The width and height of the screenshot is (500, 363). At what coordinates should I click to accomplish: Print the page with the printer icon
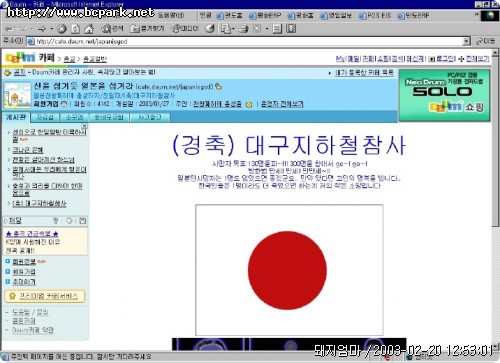click(x=244, y=29)
